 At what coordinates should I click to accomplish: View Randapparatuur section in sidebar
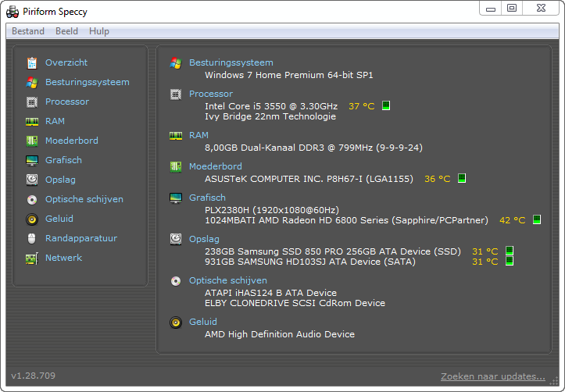(81, 238)
